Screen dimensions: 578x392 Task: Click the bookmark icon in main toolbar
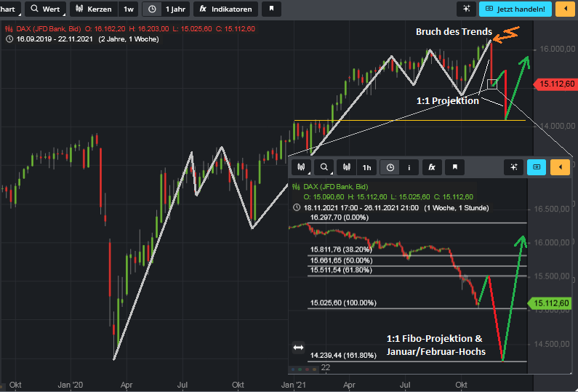tap(272, 9)
